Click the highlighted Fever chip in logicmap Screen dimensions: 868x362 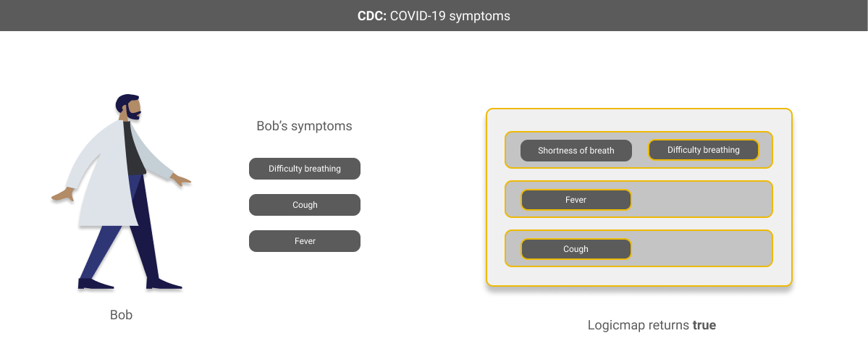(x=576, y=200)
